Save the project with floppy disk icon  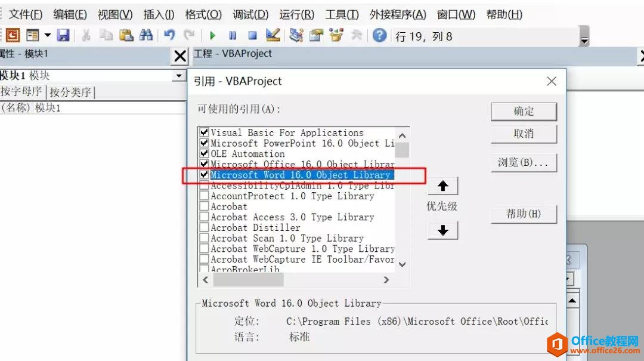pyautogui.click(x=63, y=35)
